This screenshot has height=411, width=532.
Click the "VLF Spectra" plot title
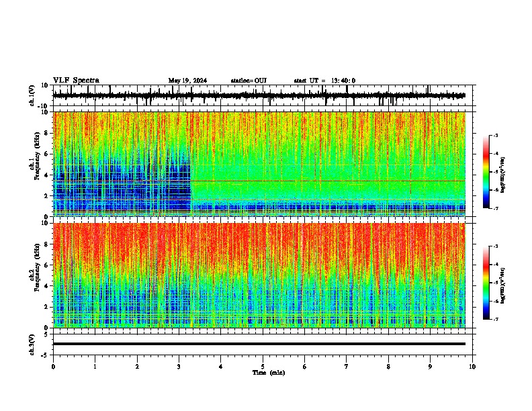click(76, 80)
